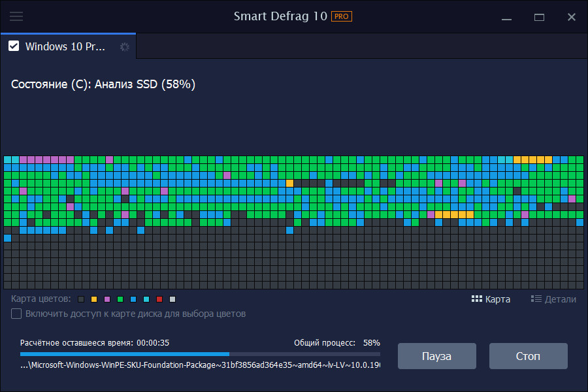Click the overall progress bar
The width and height of the screenshot is (588, 392).
201,354
